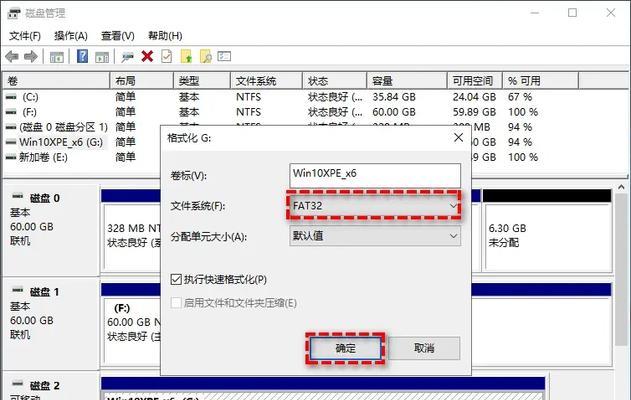Open the 帮助(H) menu
This screenshot has width=631, height=400.
click(x=165, y=36)
